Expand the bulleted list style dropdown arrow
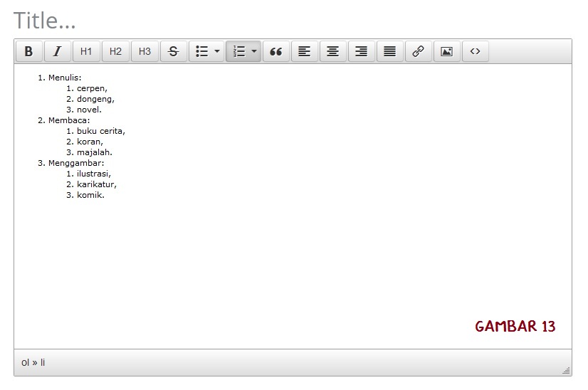588x390 pixels. pos(217,51)
